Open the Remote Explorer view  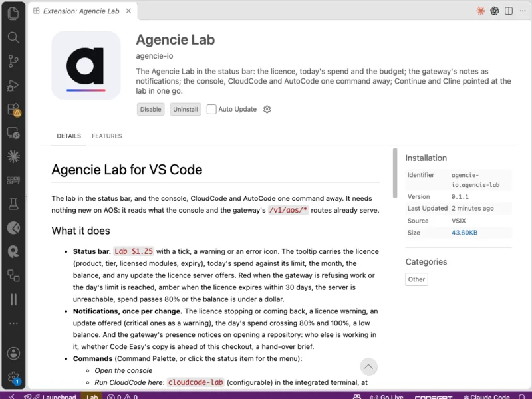(x=13, y=133)
